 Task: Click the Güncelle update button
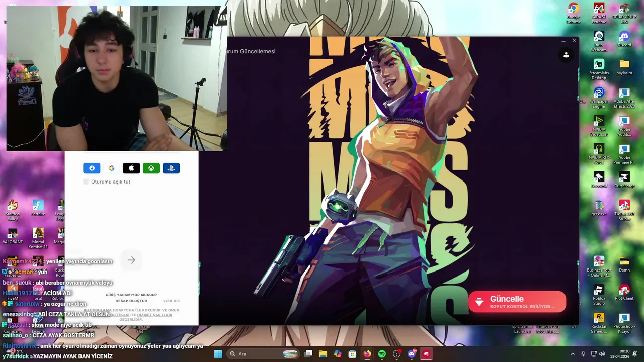click(517, 302)
